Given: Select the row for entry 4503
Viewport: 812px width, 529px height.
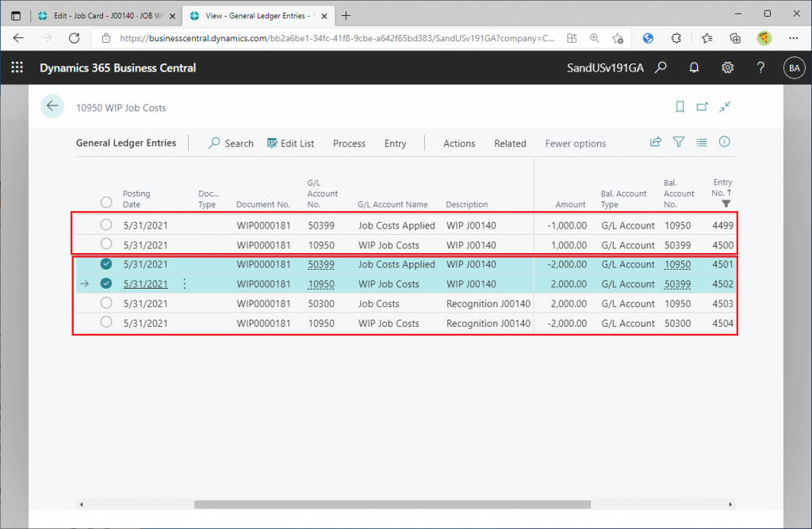Looking at the screenshot, I should tap(106, 303).
